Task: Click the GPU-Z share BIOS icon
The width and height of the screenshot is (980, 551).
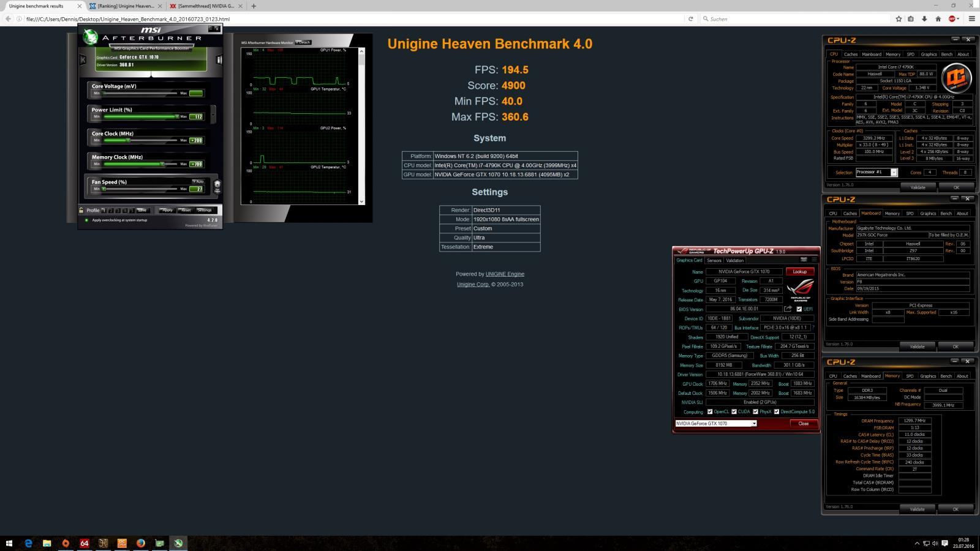Action: [x=788, y=309]
